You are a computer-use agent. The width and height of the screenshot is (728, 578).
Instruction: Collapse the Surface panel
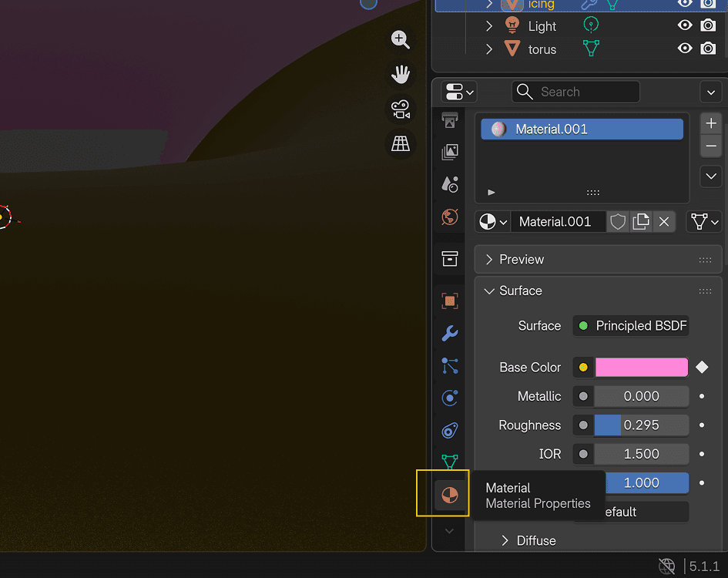[x=489, y=291]
